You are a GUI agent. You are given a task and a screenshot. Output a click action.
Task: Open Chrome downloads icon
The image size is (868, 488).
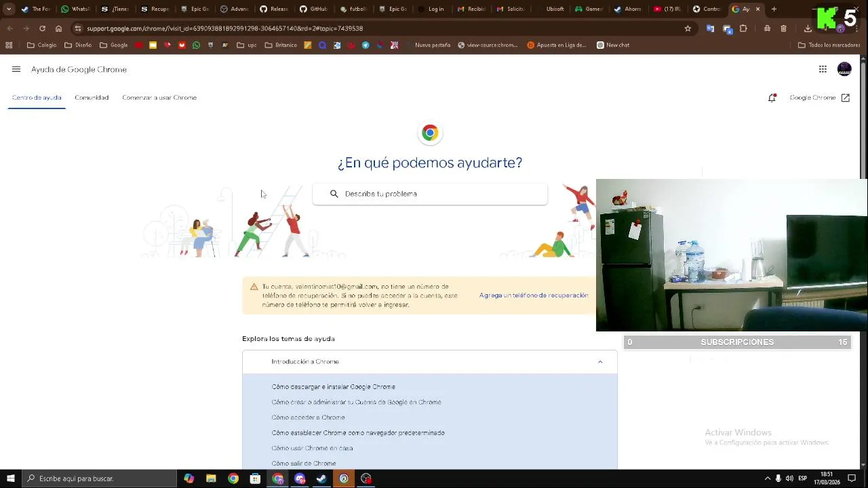(x=808, y=28)
